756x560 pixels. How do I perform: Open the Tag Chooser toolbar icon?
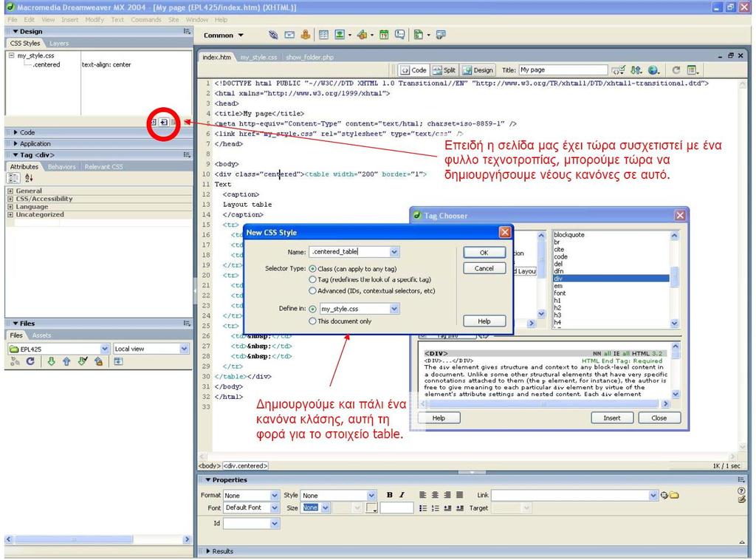(x=441, y=35)
